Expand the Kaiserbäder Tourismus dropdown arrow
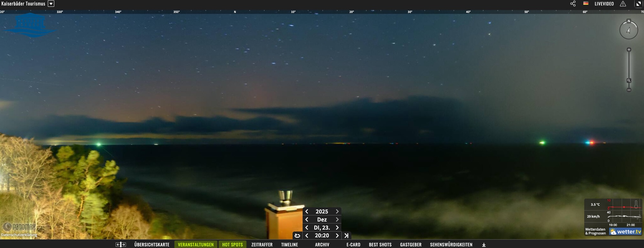Image resolution: width=644 pixels, height=248 pixels. [x=51, y=4]
